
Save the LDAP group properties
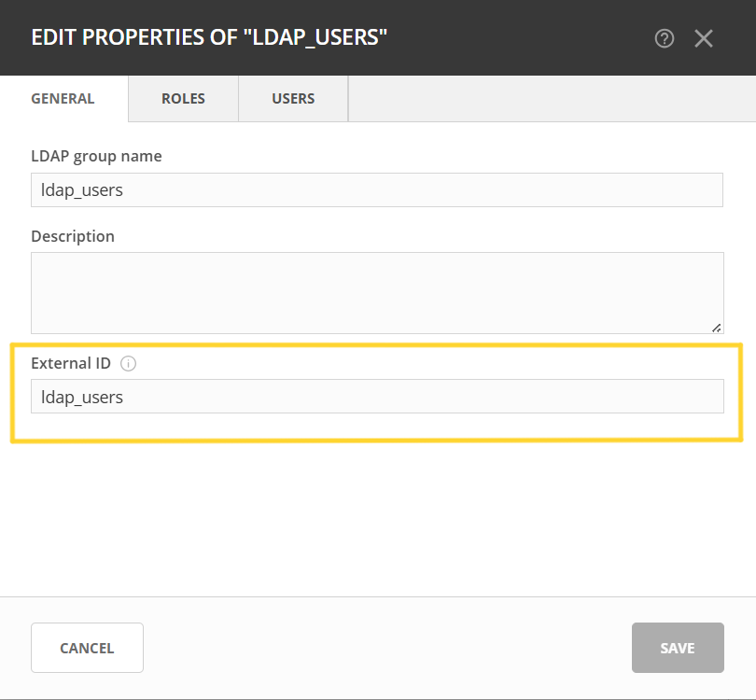point(678,648)
